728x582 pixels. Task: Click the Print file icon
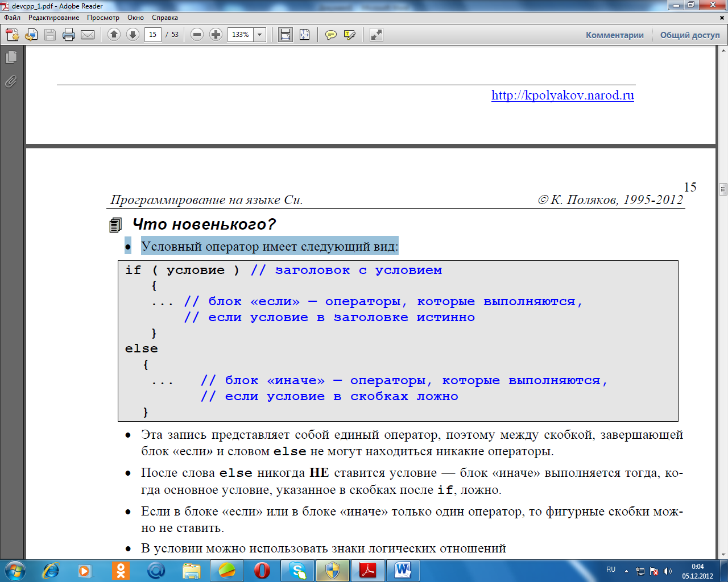pos(69,35)
